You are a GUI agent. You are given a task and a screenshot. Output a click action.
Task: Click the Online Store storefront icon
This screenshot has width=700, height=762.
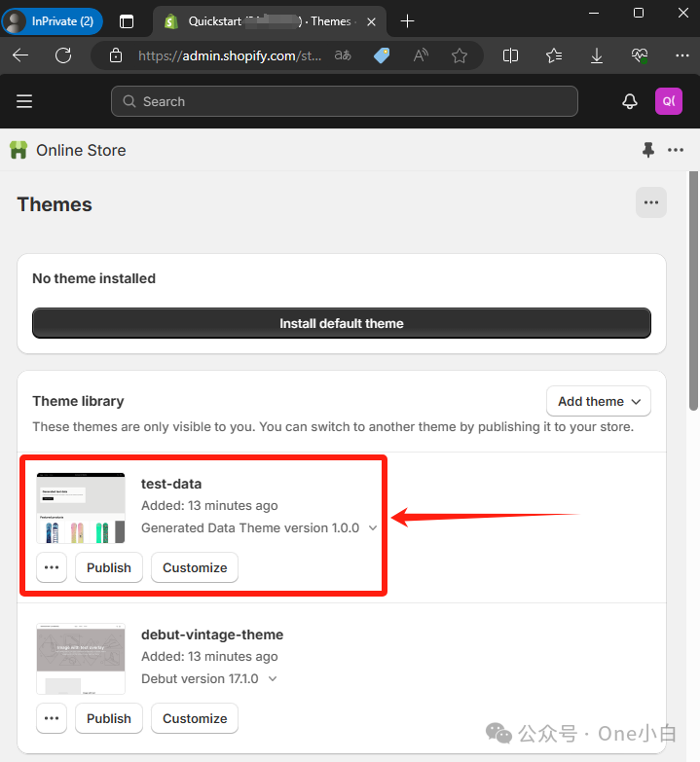tap(18, 150)
